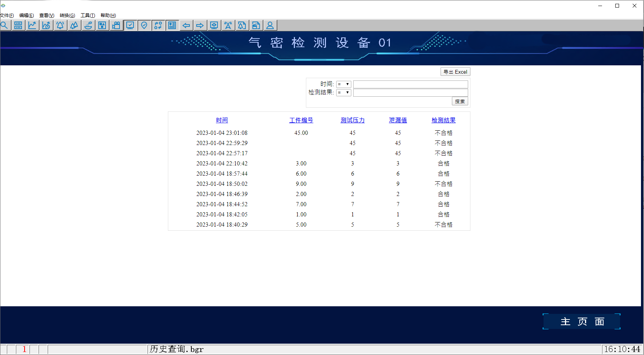This screenshot has width=644, height=355.
Task: Click workpiece number 9.00
Action: pyautogui.click(x=301, y=184)
